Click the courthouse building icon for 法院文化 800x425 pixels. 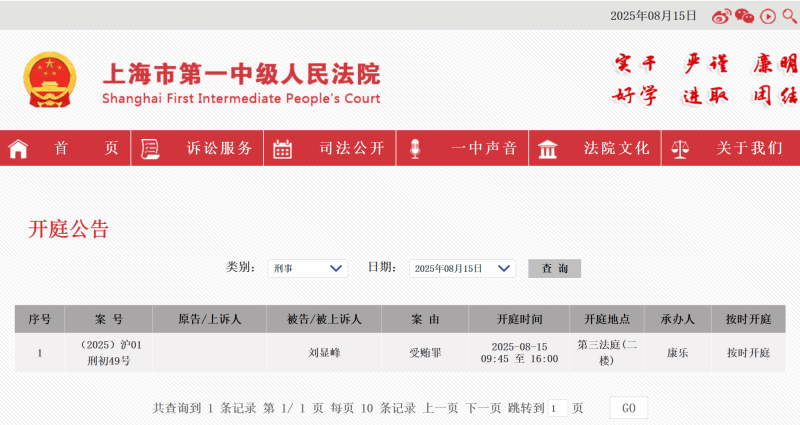(547, 149)
